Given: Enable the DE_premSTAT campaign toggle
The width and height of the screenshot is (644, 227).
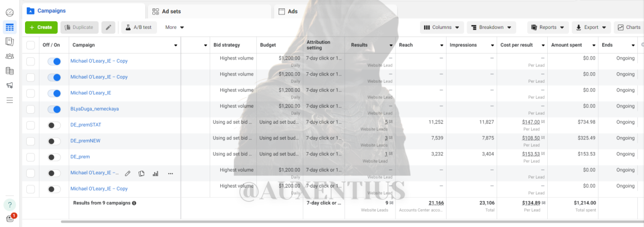Looking at the screenshot, I should pyautogui.click(x=54, y=125).
